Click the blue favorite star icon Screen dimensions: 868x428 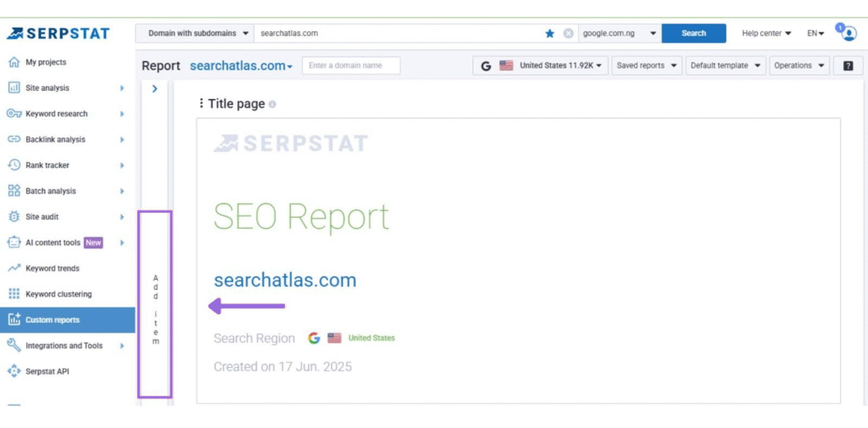coord(549,33)
